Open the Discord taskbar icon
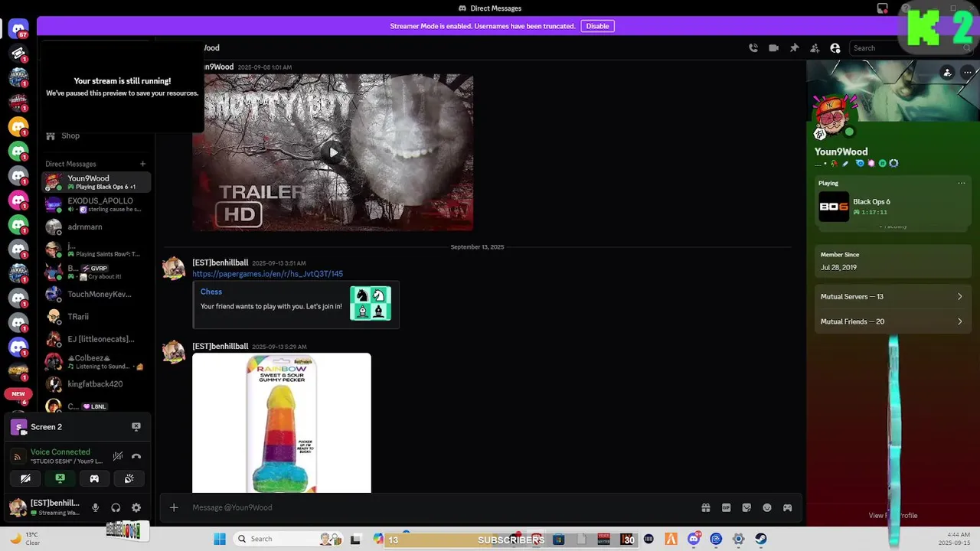 [x=694, y=539]
